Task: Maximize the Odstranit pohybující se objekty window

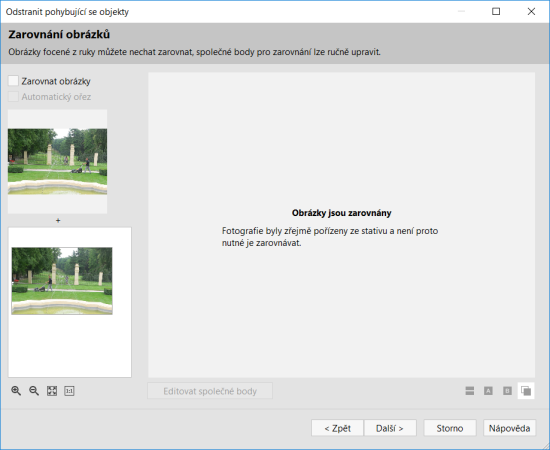Action: pos(496,12)
